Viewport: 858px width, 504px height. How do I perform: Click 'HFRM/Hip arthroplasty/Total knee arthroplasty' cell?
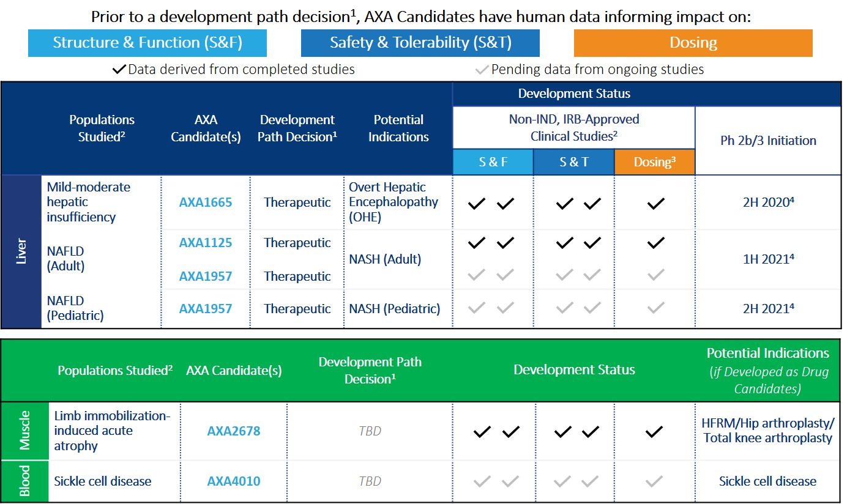[768, 431]
